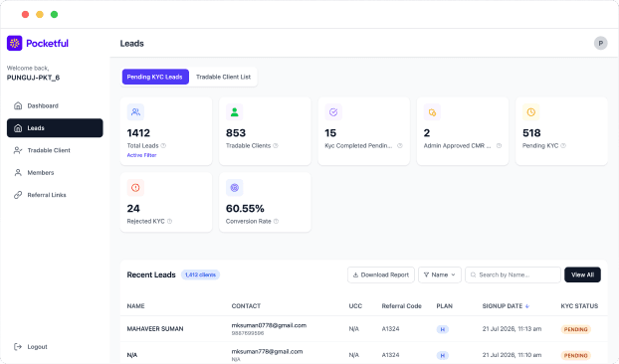Click info icon beside Kyc Completed Pending
This screenshot has width=619, height=364.
400,145
